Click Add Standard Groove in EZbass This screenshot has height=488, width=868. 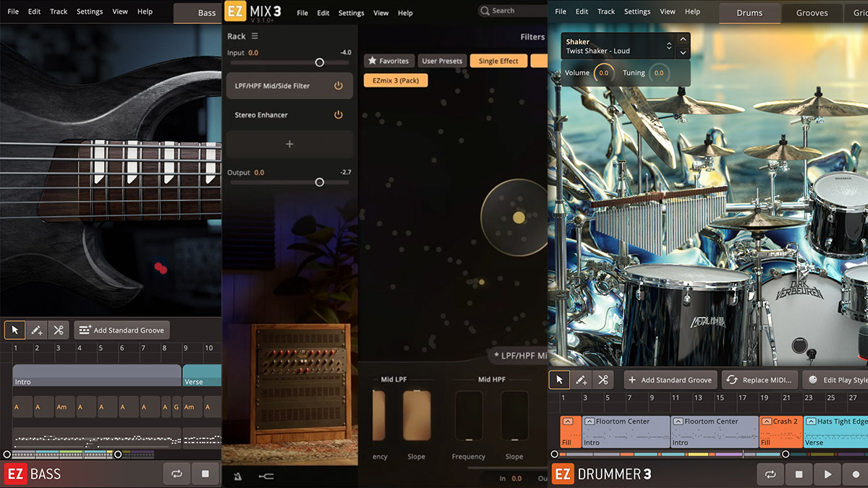(x=122, y=330)
